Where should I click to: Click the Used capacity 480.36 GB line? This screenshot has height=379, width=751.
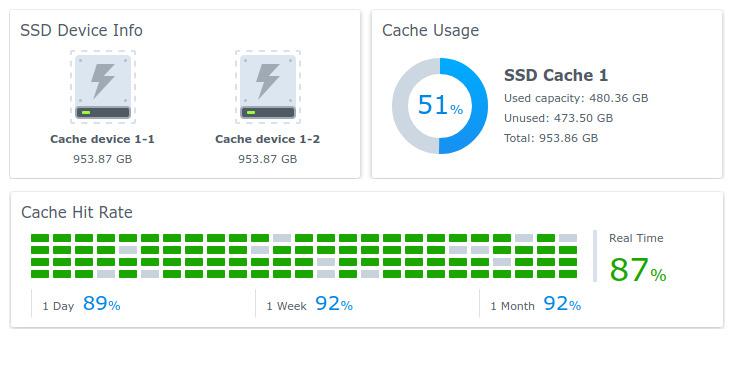(x=576, y=98)
